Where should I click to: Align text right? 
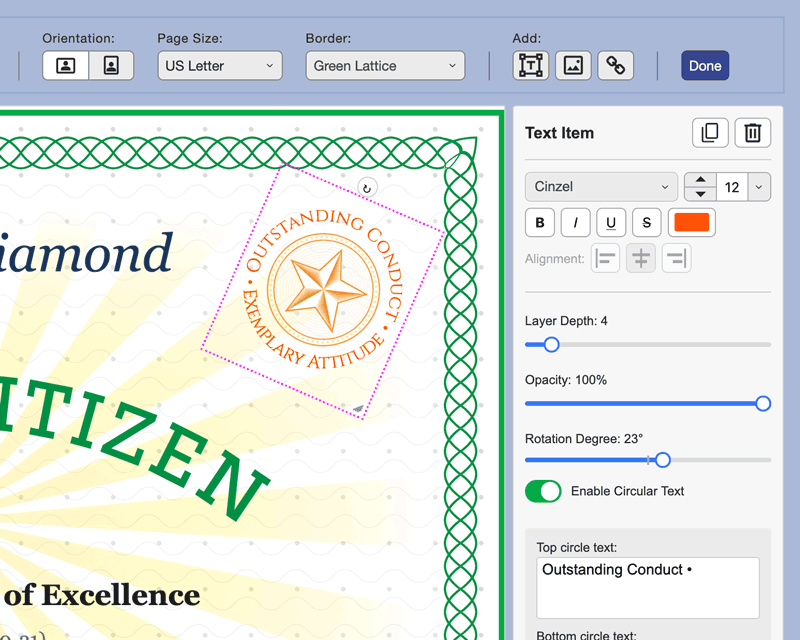point(677,258)
